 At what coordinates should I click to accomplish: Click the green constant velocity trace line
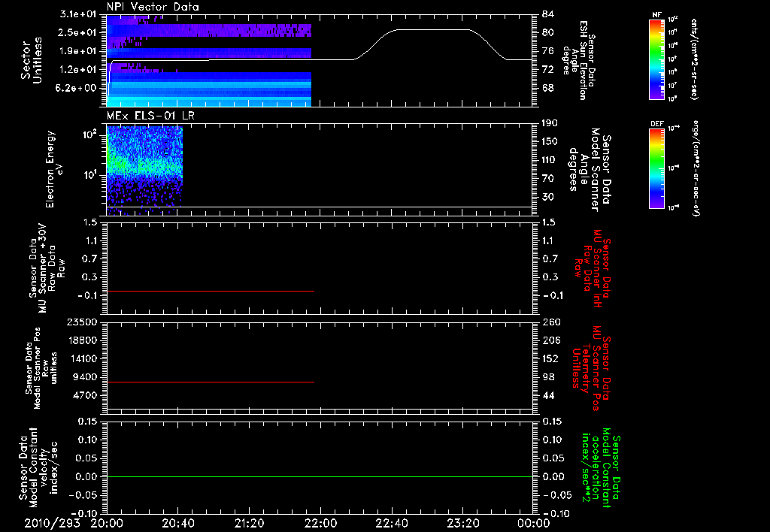pos(320,476)
